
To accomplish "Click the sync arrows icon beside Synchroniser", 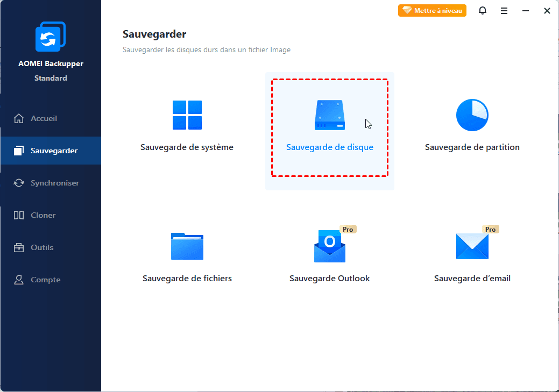I will [18, 183].
